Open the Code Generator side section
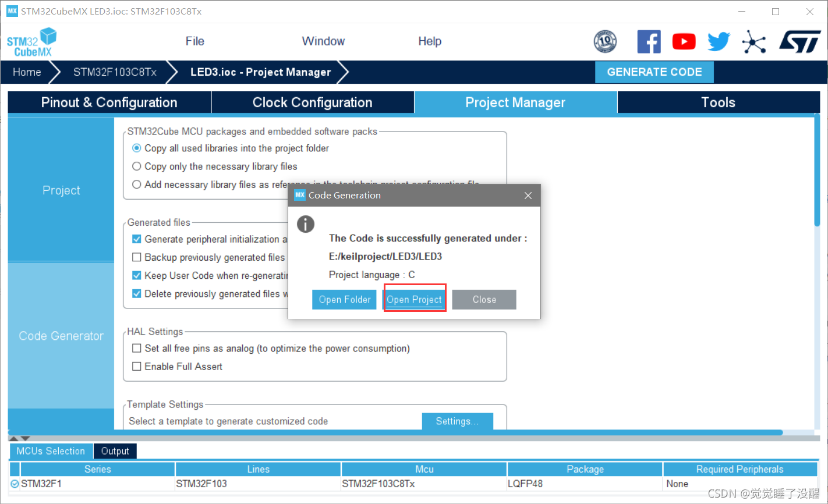Viewport: 828px width, 504px height. click(x=61, y=336)
